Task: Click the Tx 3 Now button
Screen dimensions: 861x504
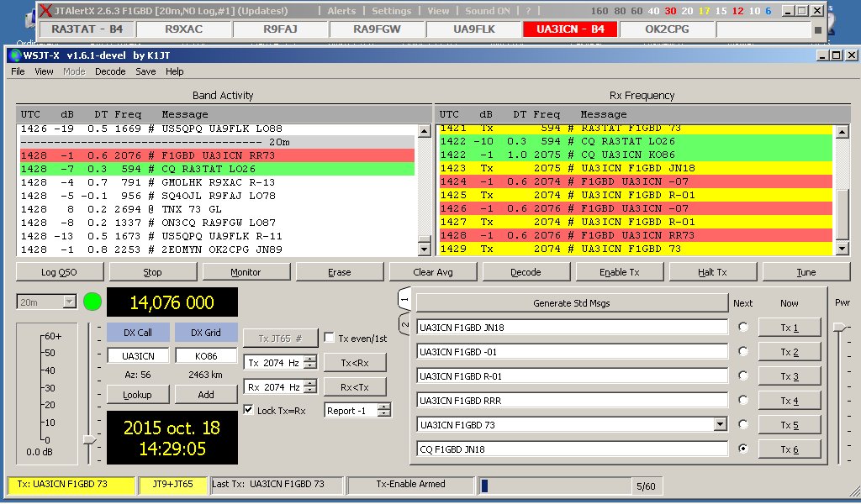Action: pyautogui.click(x=789, y=376)
